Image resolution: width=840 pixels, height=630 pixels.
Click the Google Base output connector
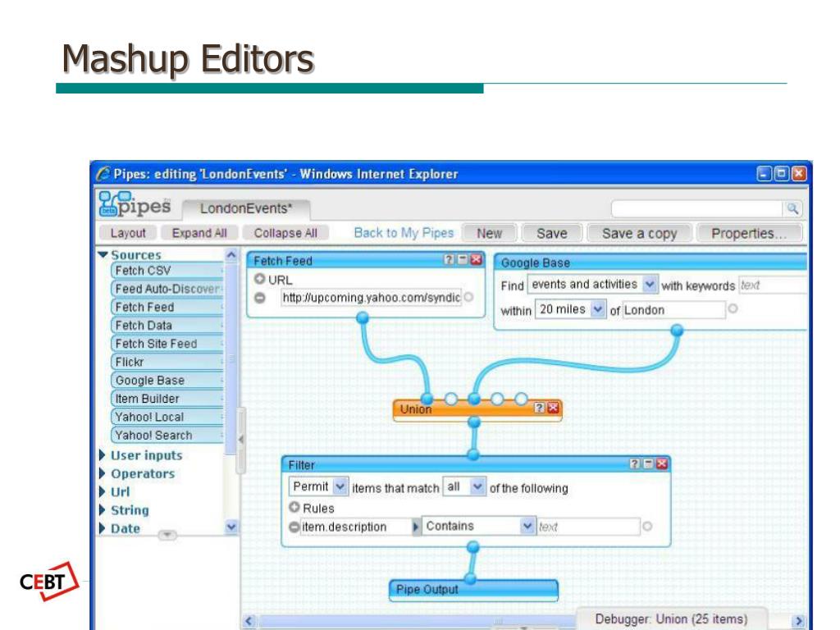(x=677, y=330)
